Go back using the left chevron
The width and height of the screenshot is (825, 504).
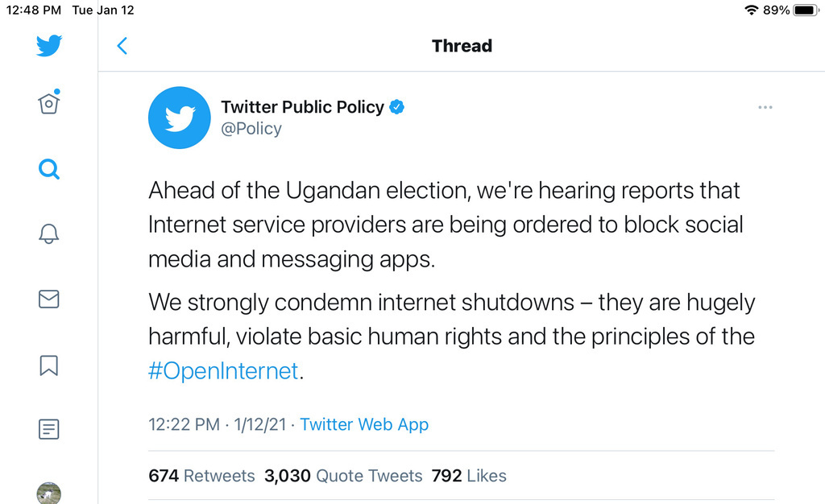coord(122,46)
